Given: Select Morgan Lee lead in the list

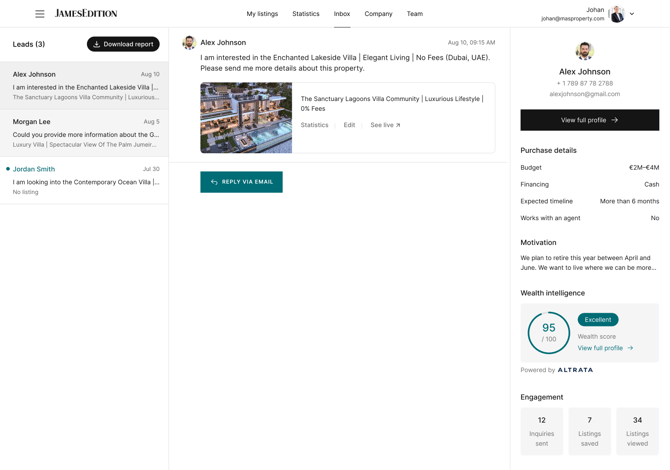Looking at the screenshot, I should click(84, 133).
